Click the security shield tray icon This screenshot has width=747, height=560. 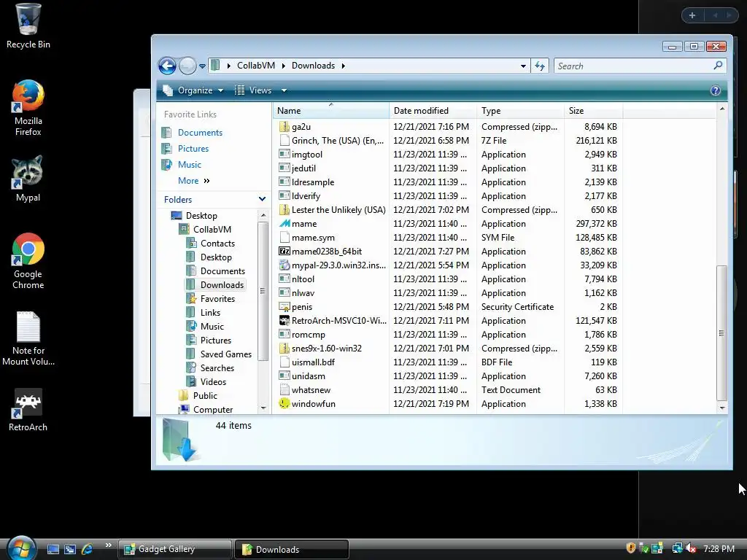point(631,548)
